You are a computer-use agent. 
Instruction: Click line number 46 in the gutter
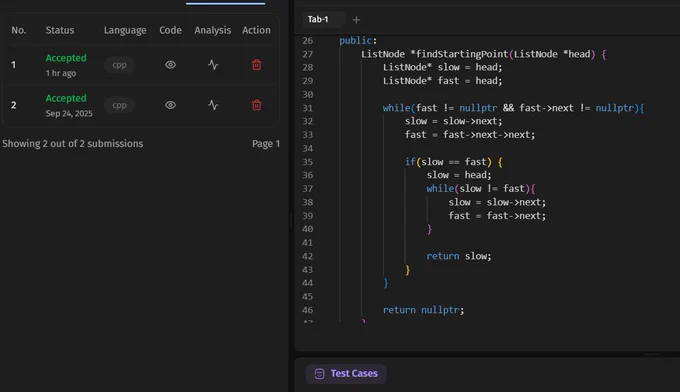point(307,310)
